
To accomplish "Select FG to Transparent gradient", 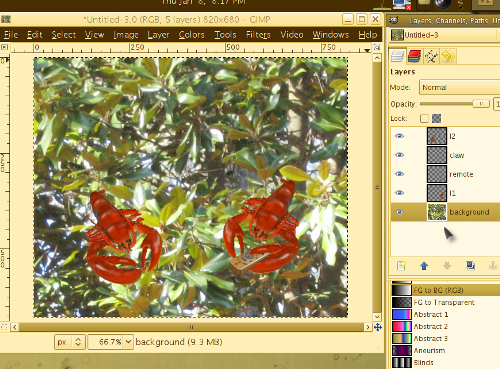I will [445, 302].
